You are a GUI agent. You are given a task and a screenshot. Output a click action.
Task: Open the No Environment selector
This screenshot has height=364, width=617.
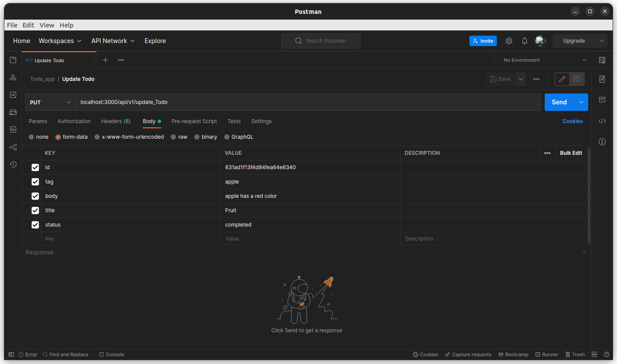point(545,60)
